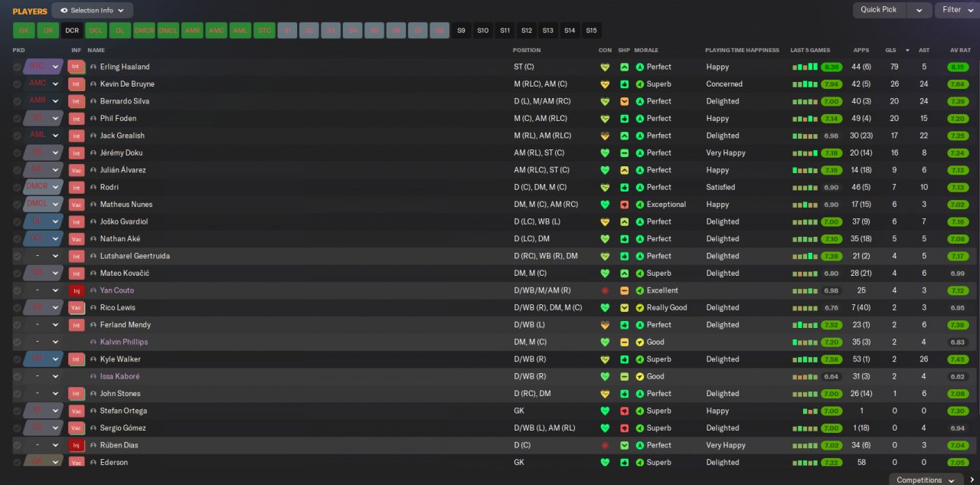
Task: Open the AMR position dropdown for Bernardo Silva
Action: (x=55, y=101)
